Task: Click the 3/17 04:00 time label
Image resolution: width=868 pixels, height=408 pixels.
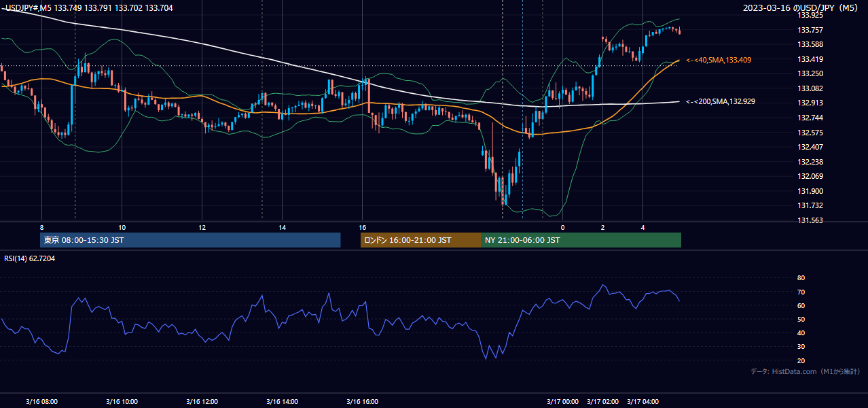Action: click(x=643, y=401)
